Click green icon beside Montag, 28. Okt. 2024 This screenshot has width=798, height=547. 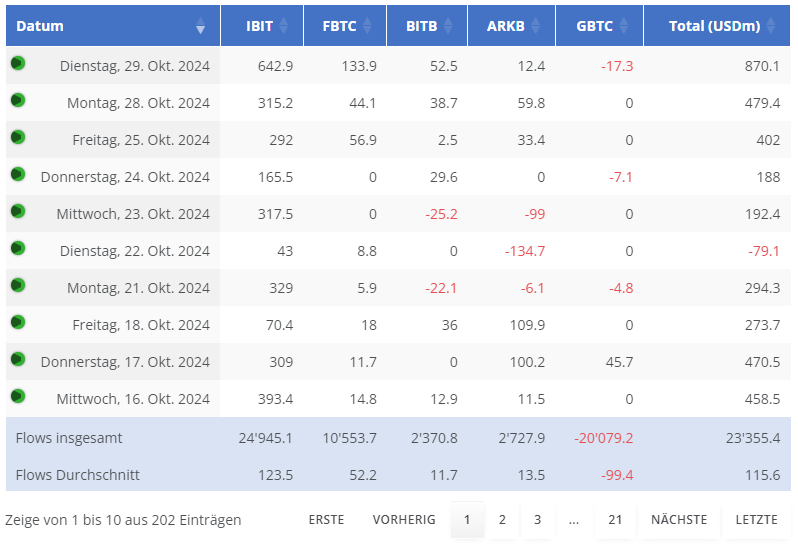click(x=18, y=100)
